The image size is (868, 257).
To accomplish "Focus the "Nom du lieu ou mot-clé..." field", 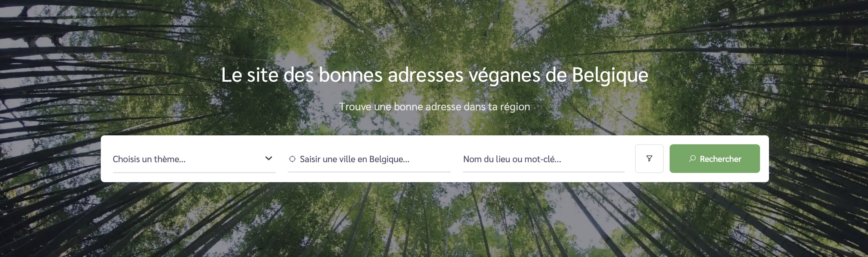I will point(544,159).
